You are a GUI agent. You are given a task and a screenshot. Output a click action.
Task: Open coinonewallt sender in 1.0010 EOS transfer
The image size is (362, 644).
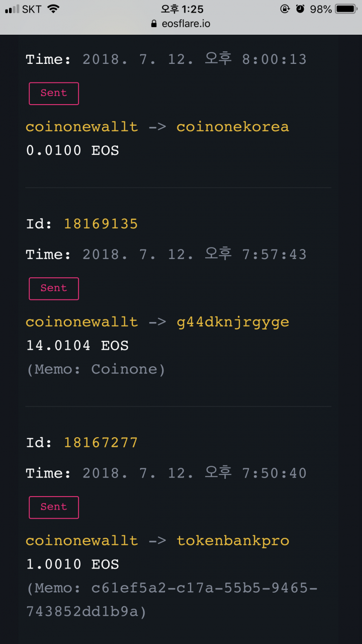81,541
